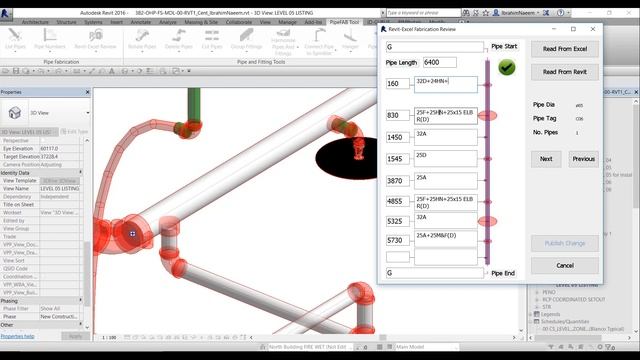Switch to the Annotate ribbon tab

140,22
